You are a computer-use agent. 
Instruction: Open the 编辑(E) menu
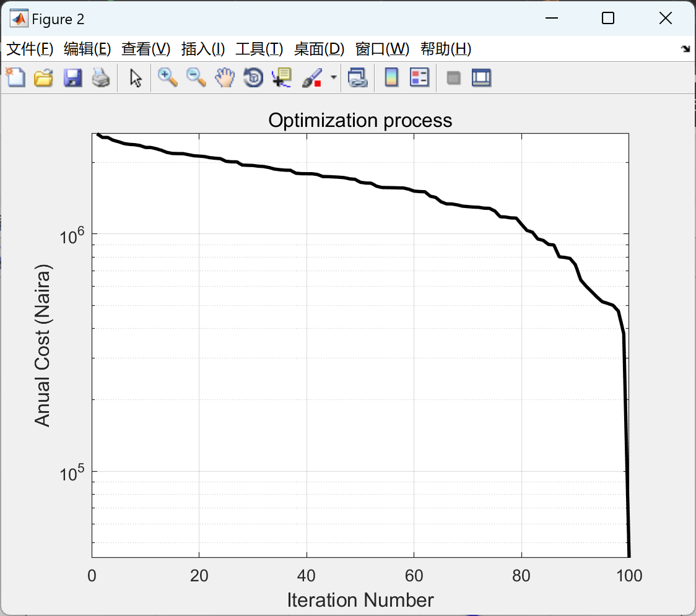(x=87, y=49)
